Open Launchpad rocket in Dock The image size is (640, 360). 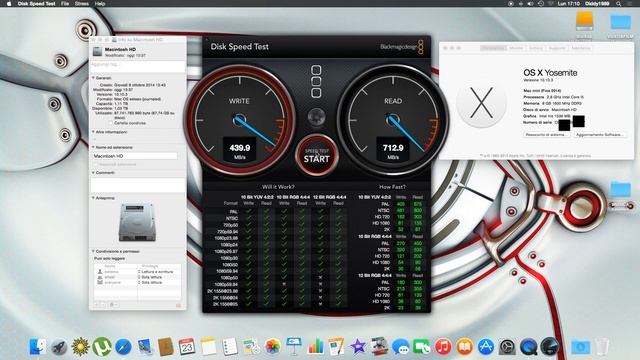coord(59,347)
